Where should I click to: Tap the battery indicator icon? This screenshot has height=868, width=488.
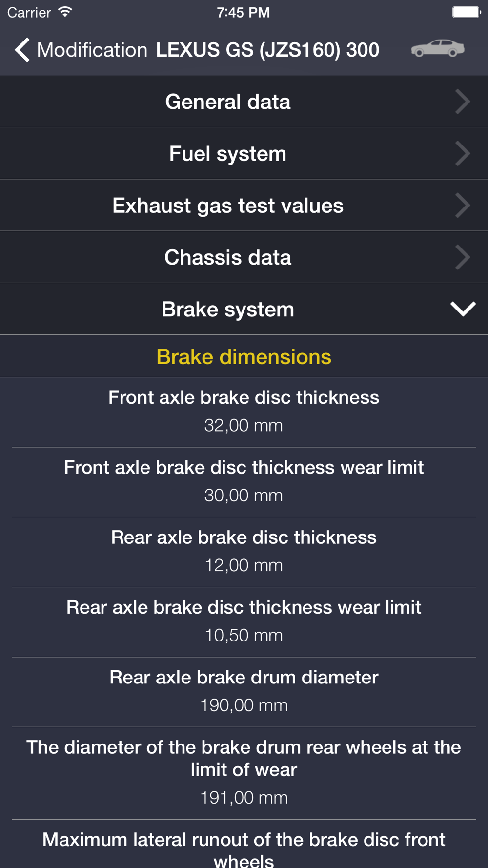466,12
